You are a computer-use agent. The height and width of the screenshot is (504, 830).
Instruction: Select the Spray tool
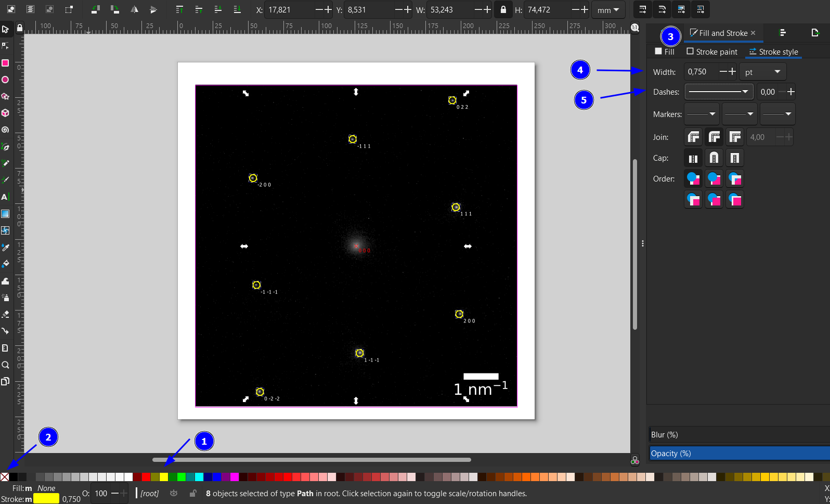point(5,298)
